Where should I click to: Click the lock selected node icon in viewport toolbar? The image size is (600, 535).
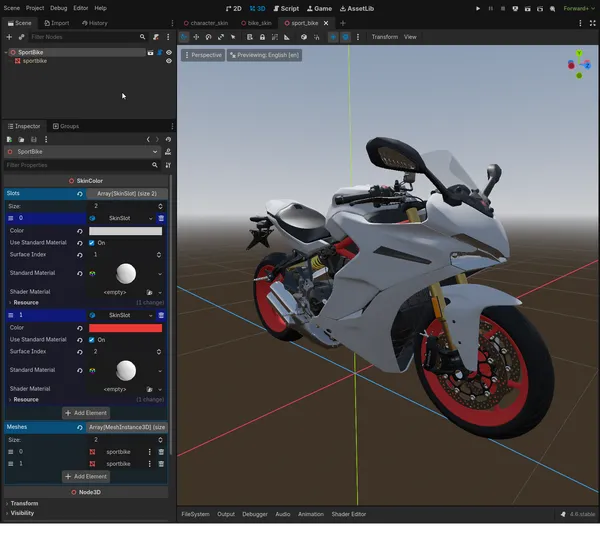(262, 37)
